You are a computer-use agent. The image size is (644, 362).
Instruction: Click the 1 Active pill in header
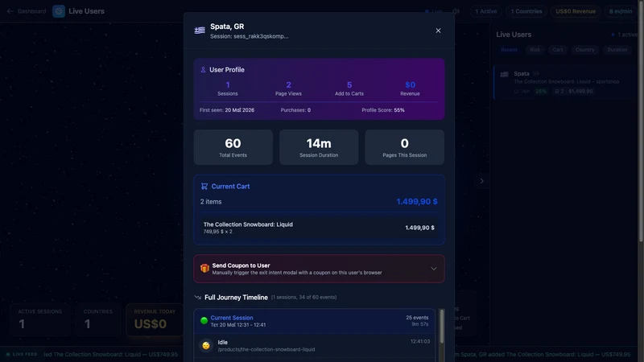pyautogui.click(x=486, y=11)
